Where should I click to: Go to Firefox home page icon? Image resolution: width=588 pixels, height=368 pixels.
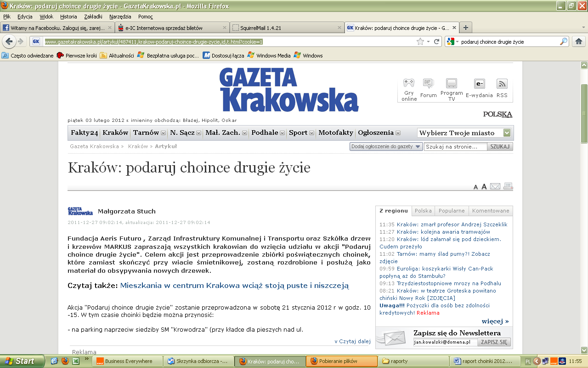point(578,41)
